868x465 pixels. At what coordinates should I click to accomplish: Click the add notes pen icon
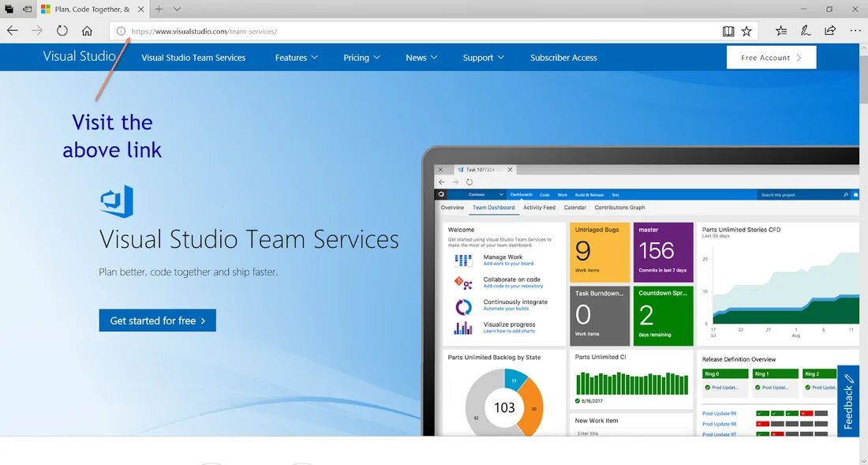806,31
